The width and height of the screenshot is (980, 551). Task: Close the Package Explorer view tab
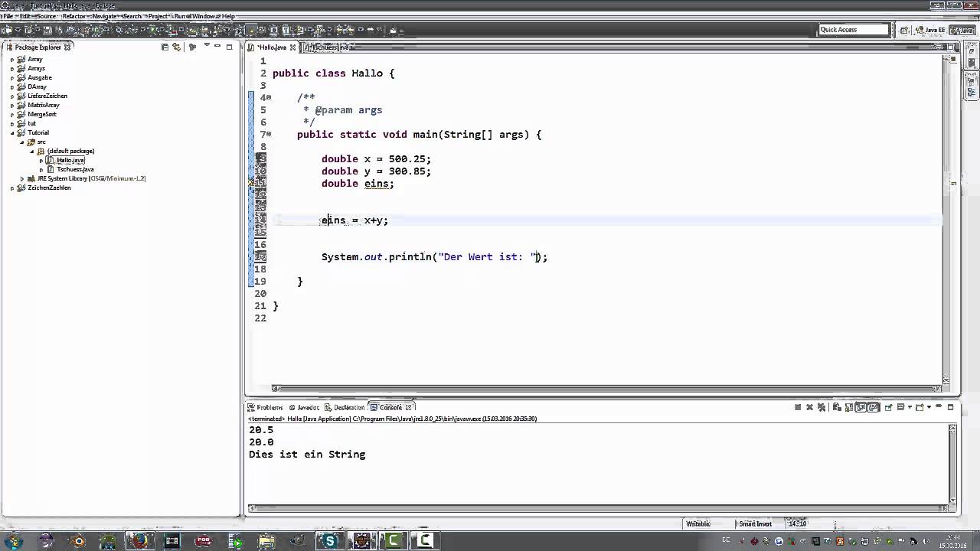point(67,47)
